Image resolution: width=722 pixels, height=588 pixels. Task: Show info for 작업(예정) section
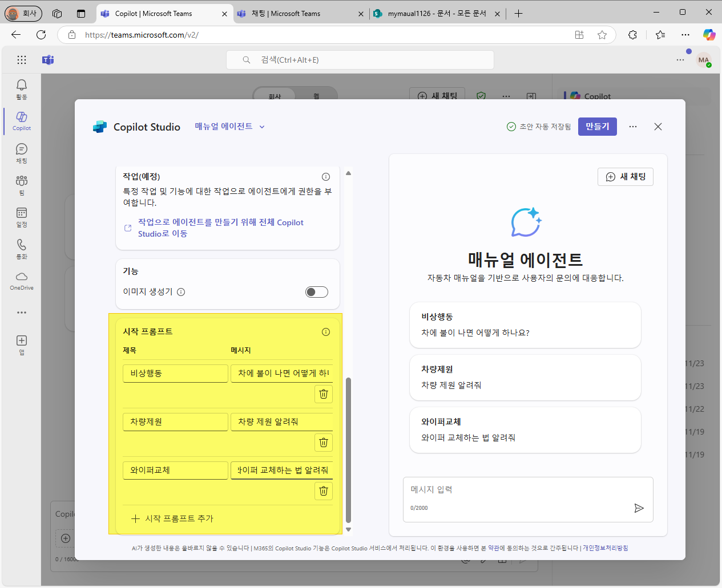(326, 177)
